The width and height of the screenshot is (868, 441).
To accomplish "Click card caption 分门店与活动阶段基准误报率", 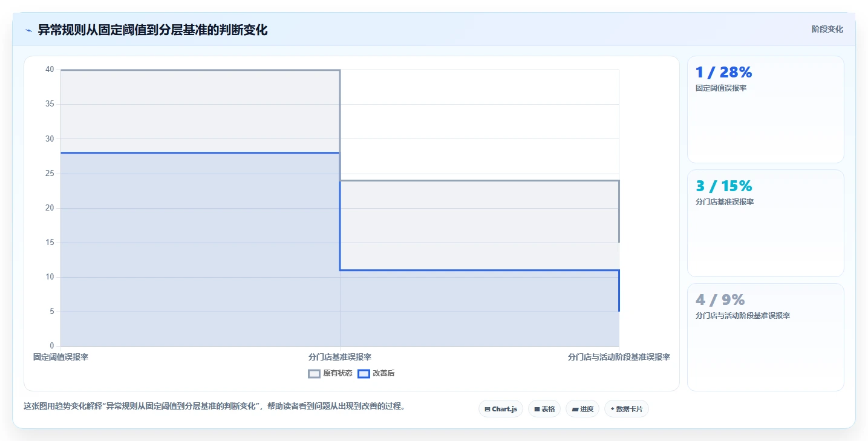I will point(743,316).
